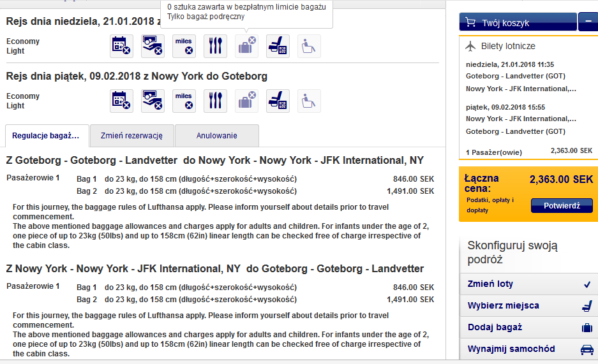Viewport: 598px width, 364px height.
Task: Click refund-not-allowed icon for 09.02.2018 flight
Action: click(153, 101)
